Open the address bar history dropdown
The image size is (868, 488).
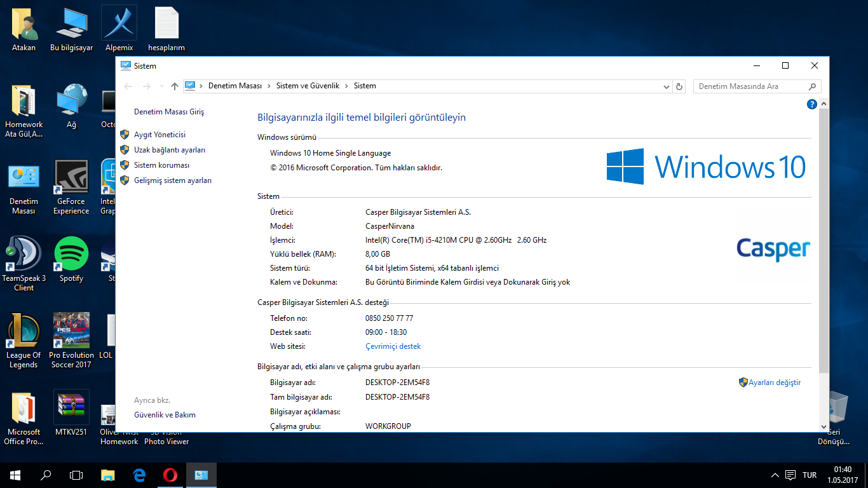(x=666, y=86)
